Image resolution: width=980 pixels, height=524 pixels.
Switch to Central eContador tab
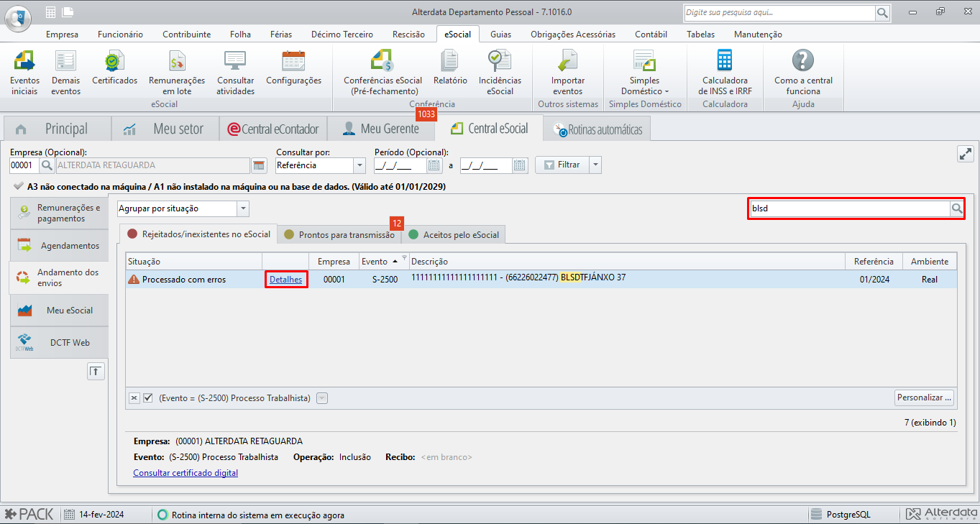point(273,129)
